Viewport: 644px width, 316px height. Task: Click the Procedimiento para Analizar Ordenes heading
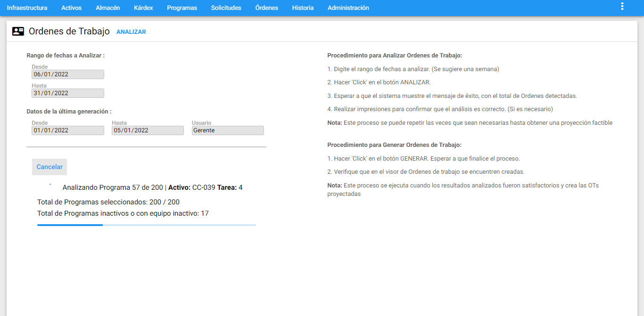395,56
